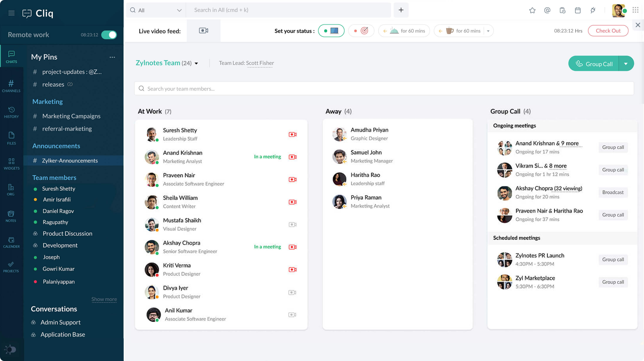The image size is (644, 361).
Task: Click the video icon for Kriti Verma
Action: click(x=293, y=269)
